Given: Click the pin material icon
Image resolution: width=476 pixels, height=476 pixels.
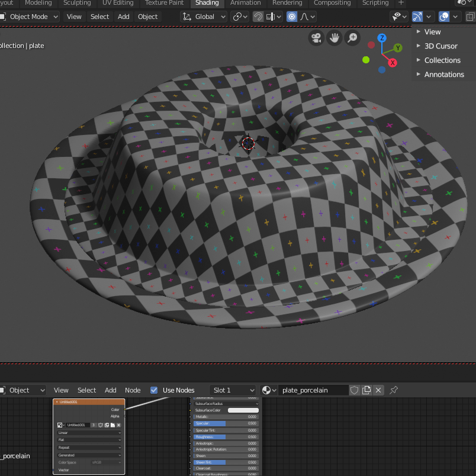Looking at the screenshot, I should tap(394, 390).
